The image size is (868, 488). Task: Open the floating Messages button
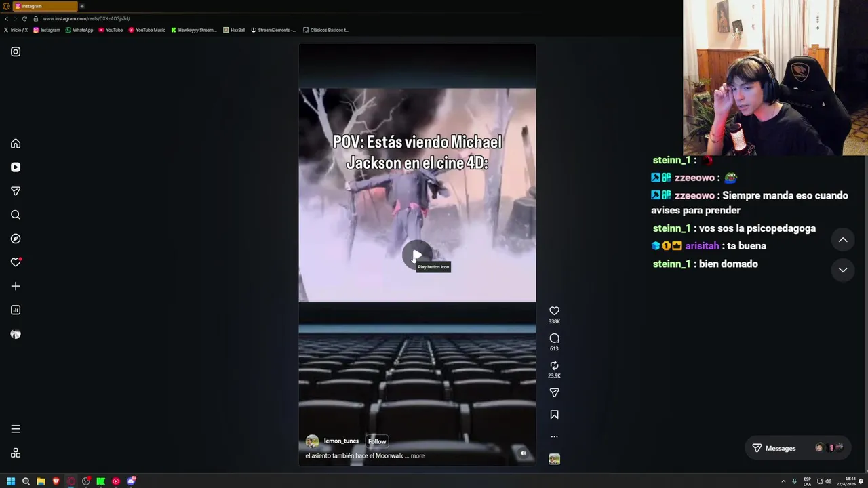797,448
